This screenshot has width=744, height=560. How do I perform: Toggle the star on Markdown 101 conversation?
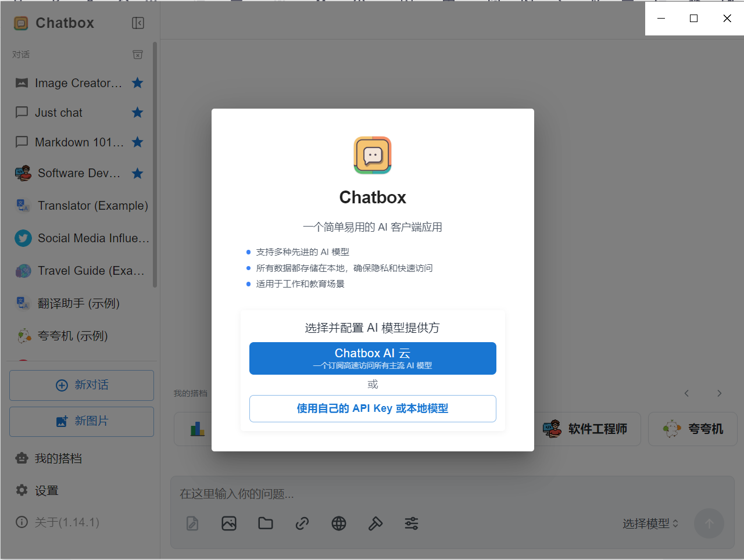click(138, 142)
